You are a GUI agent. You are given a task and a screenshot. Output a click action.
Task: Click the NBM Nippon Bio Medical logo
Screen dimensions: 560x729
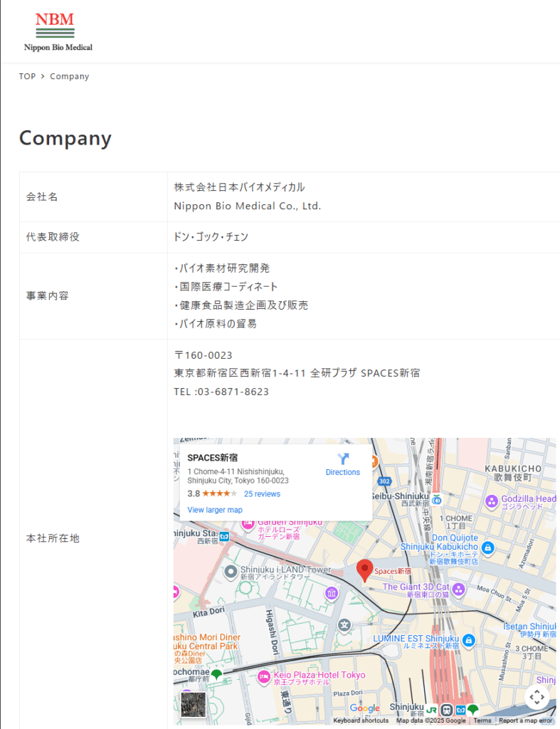point(58,32)
